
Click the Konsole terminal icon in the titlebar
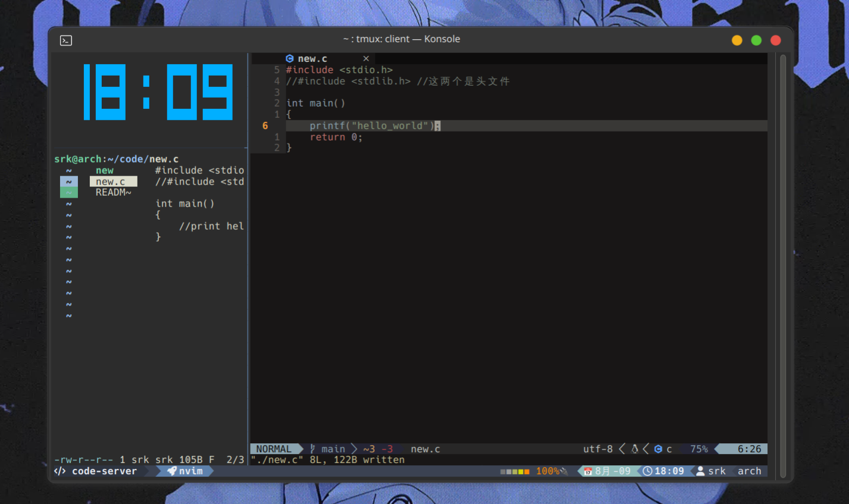[65, 40]
